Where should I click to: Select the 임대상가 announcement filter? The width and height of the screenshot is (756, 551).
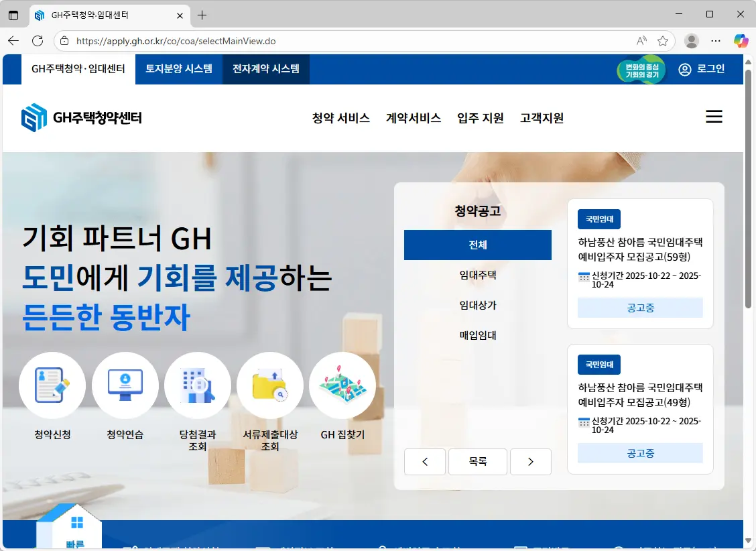[x=477, y=305]
